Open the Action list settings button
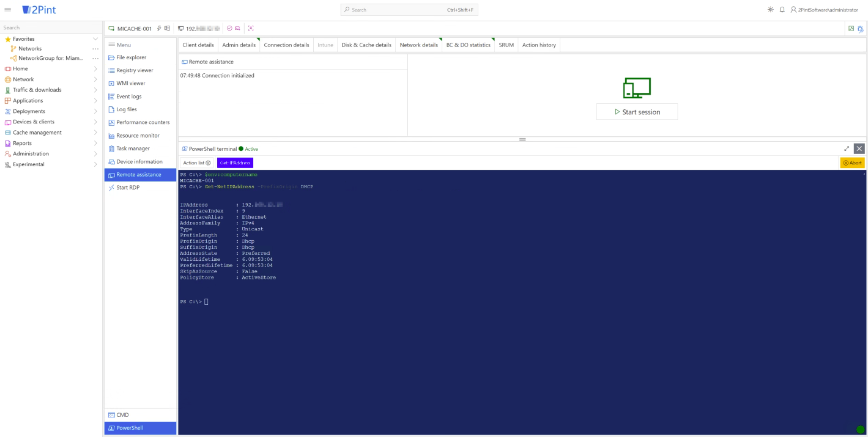868x437 pixels. tap(197, 163)
